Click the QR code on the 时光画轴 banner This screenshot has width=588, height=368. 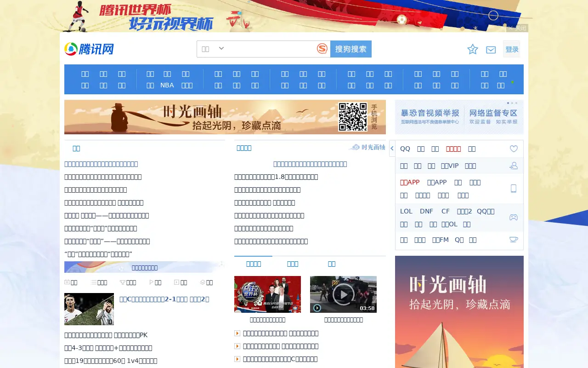353,117
